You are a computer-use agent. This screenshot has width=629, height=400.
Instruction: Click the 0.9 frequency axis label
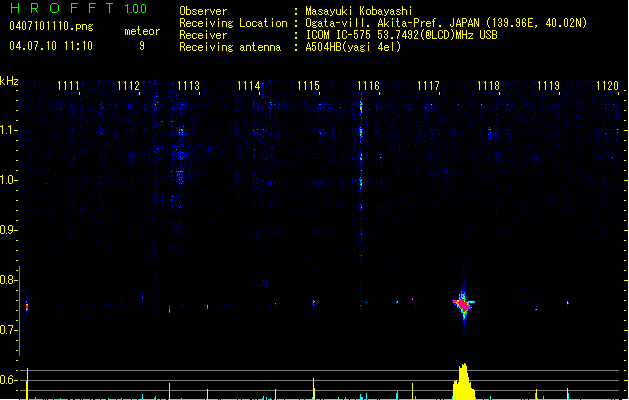coord(8,230)
